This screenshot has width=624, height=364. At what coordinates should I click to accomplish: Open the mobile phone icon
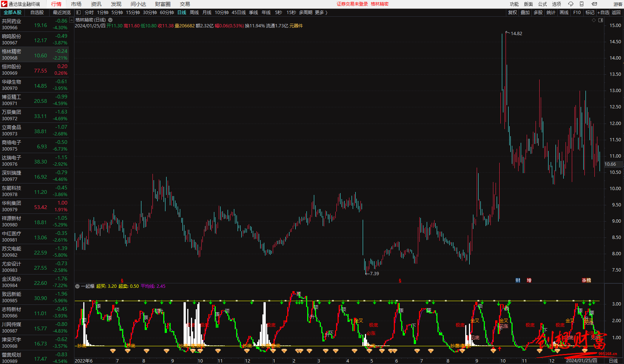point(581,4)
